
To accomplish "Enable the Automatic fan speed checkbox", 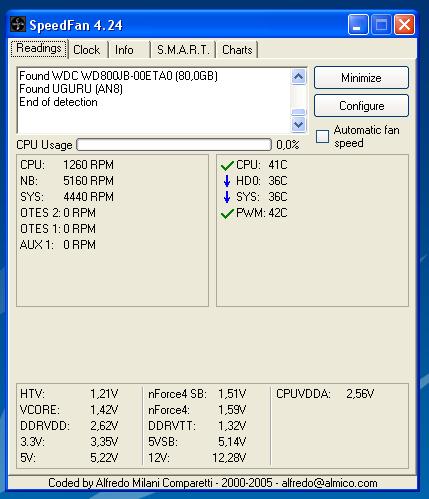I will [x=322, y=136].
